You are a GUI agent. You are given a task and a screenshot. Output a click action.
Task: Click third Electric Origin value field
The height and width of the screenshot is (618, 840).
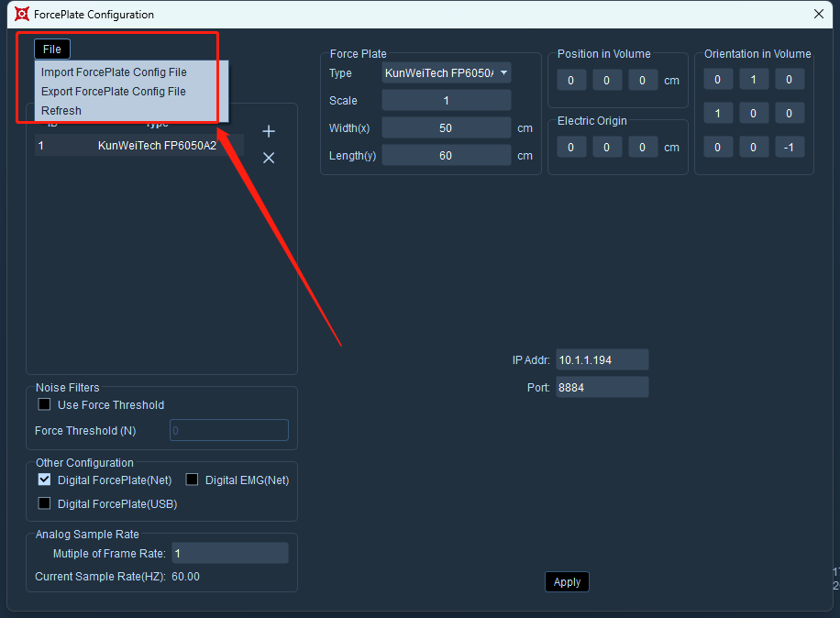click(x=643, y=148)
